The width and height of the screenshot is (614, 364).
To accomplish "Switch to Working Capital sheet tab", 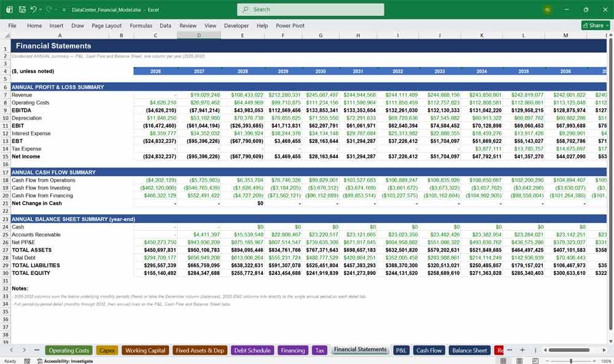I will click(x=146, y=350).
